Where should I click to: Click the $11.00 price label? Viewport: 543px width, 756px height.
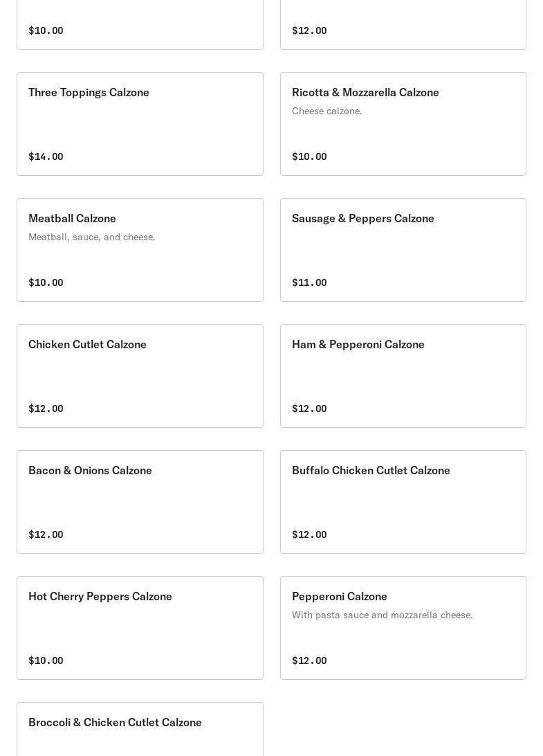309,282
